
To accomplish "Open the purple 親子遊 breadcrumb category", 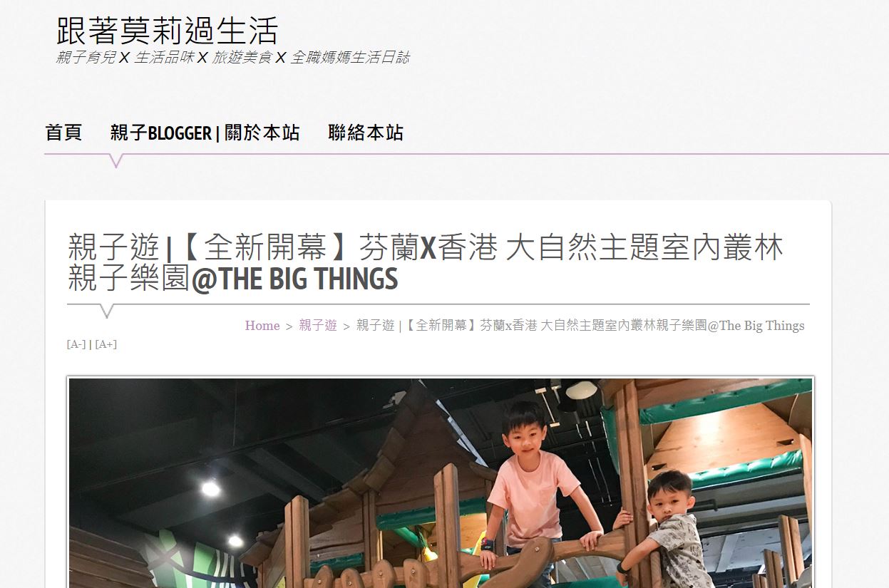I will 318,326.
